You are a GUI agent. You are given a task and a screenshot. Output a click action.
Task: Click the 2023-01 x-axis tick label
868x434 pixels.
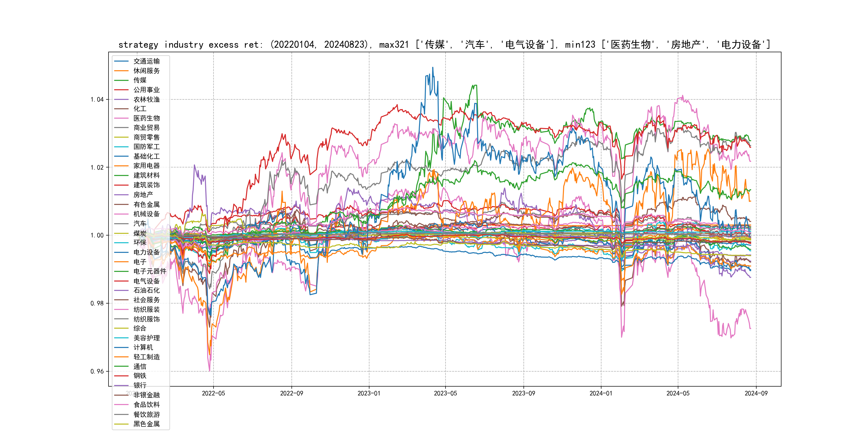click(x=369, y=393)
